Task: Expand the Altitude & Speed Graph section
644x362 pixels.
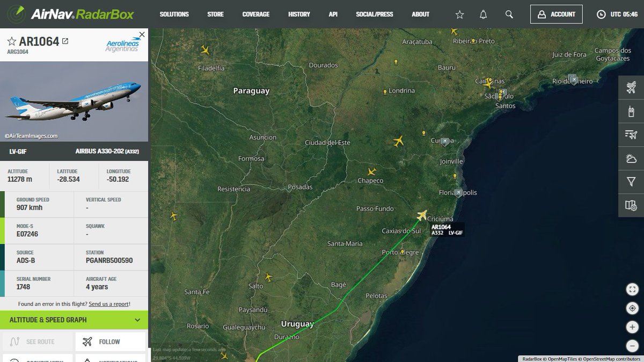Action: (74, 320)
